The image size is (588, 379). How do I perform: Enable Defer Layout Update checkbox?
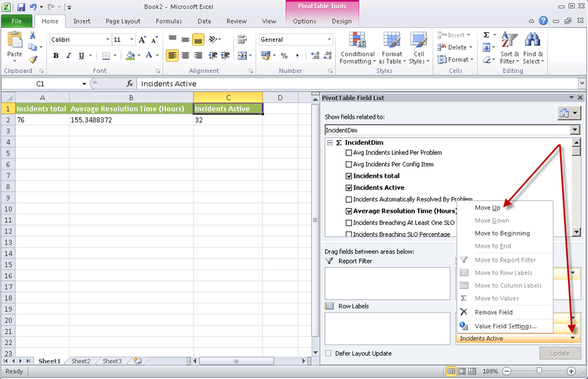click(328, 353)
